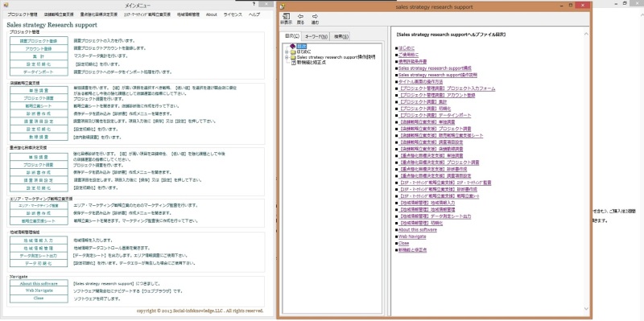Screen dimensions: 644x321
Task: Expand the はじめに folder in help tree
Action: click(287, 52)
